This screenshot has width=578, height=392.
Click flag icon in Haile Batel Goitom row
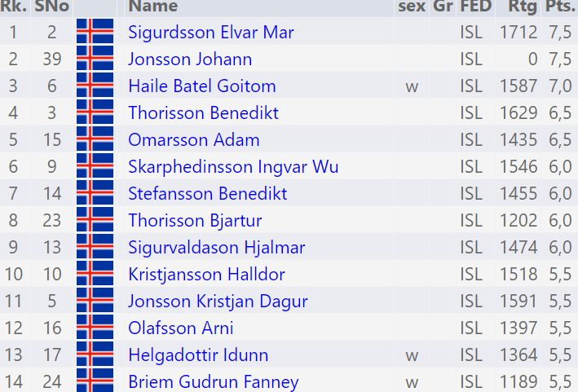(x=95, y=86)
